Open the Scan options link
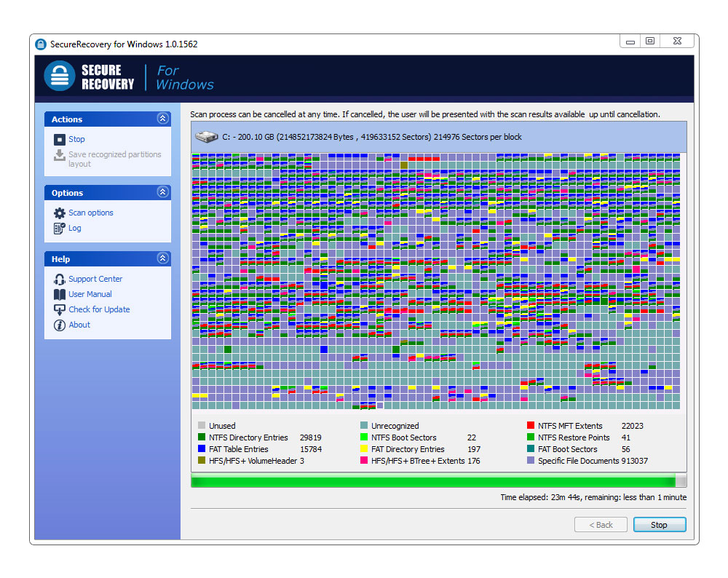 91,213
